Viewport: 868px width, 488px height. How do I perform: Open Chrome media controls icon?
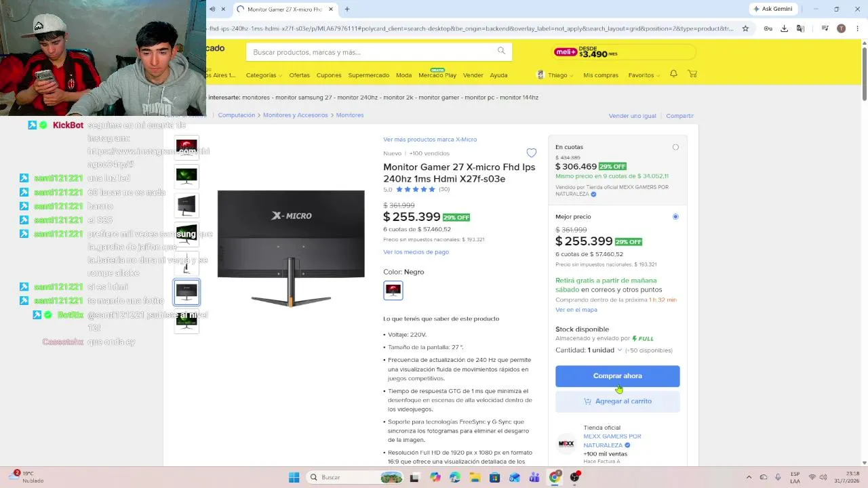pos(825,28)
